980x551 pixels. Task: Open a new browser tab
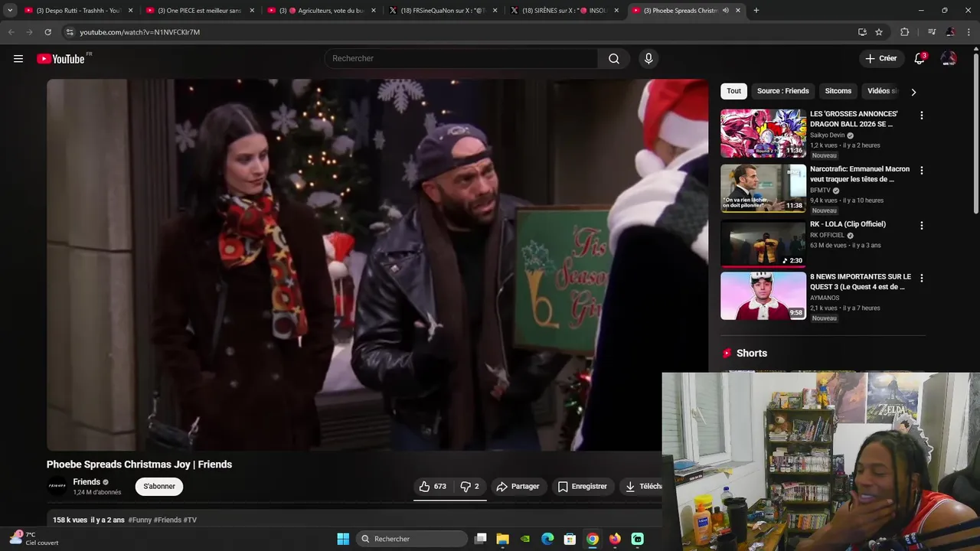[756, 11]
